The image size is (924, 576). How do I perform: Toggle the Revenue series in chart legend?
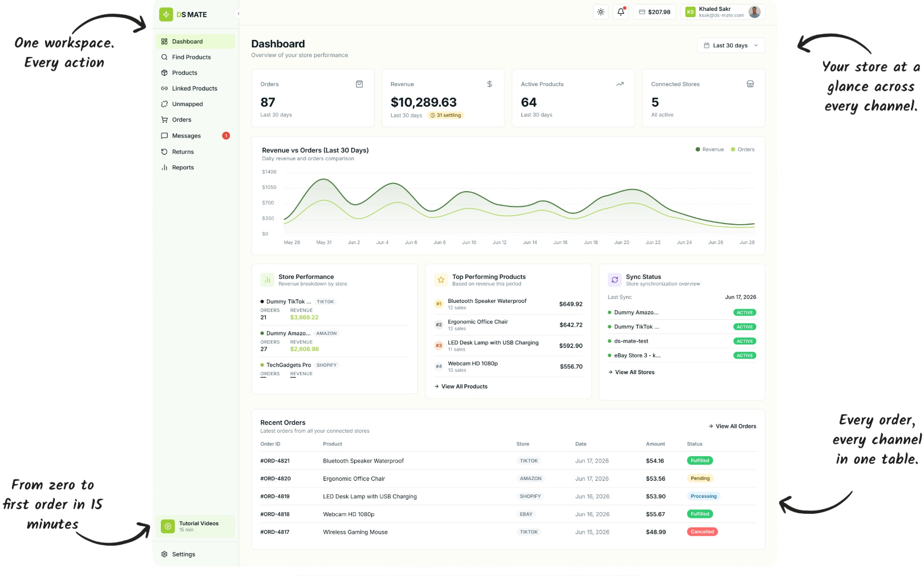pos(710,149)
